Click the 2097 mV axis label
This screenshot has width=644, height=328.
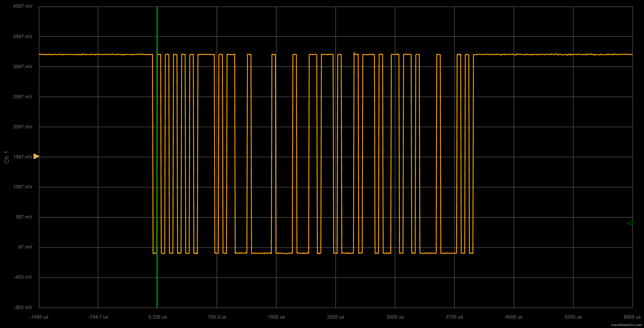(23, 127)
